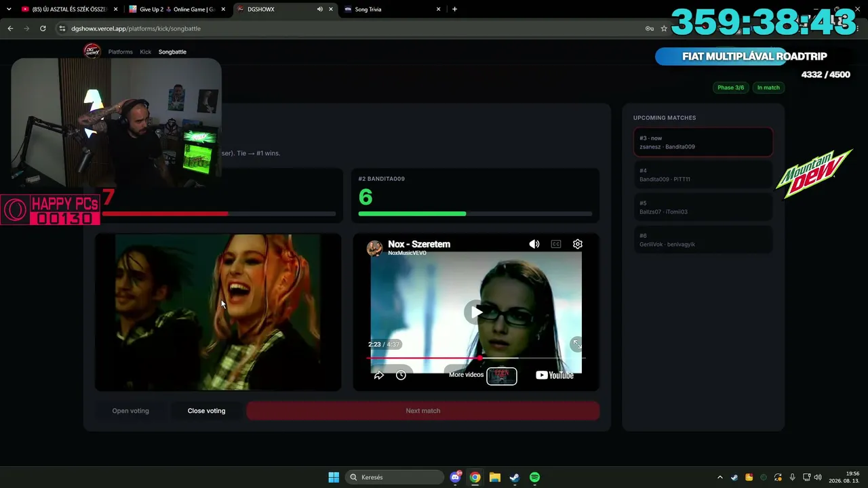Seek on the YouTube video progress bar
The image size is (868, 488).
pyautogui.click(x=476, y=358)
